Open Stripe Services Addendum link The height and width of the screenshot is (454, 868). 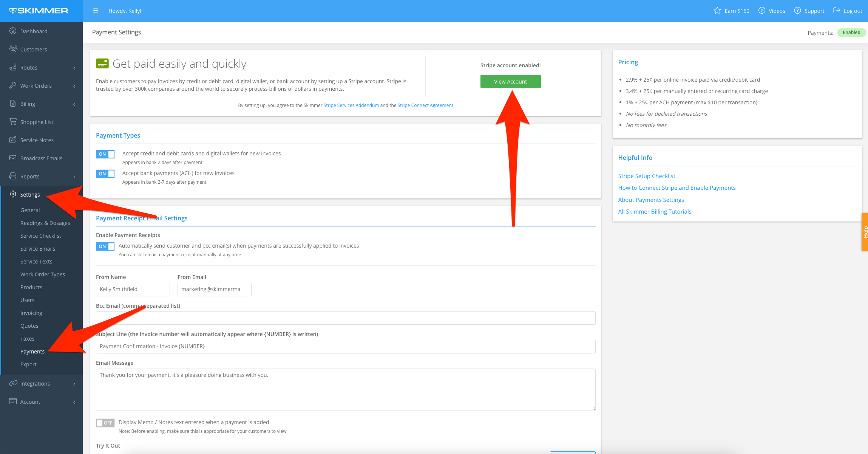(351, 105)
